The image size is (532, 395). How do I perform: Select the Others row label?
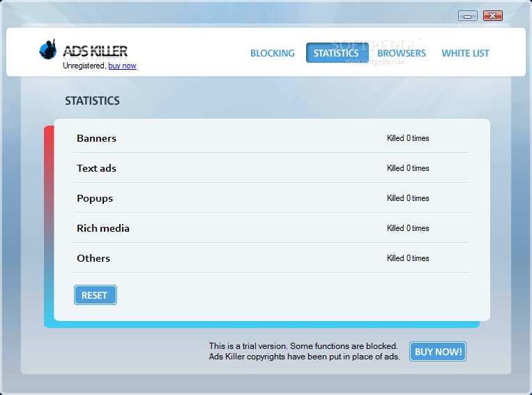click(93, 258)
